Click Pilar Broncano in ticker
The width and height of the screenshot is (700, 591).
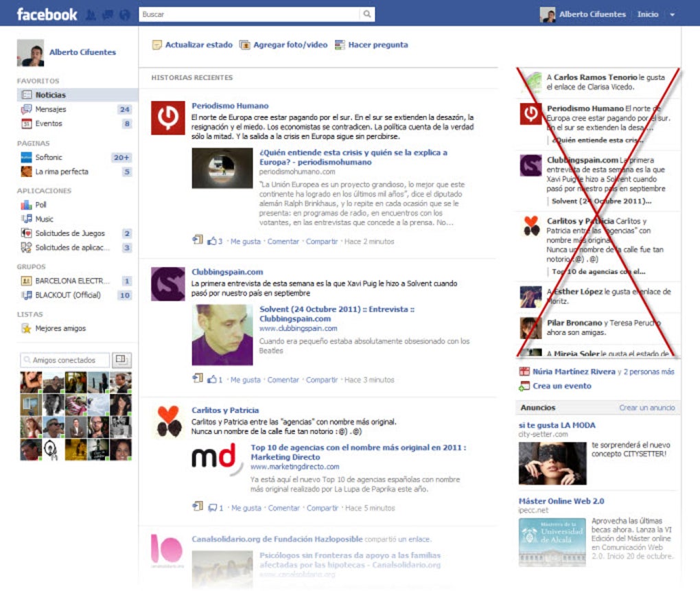coord(574,323)
